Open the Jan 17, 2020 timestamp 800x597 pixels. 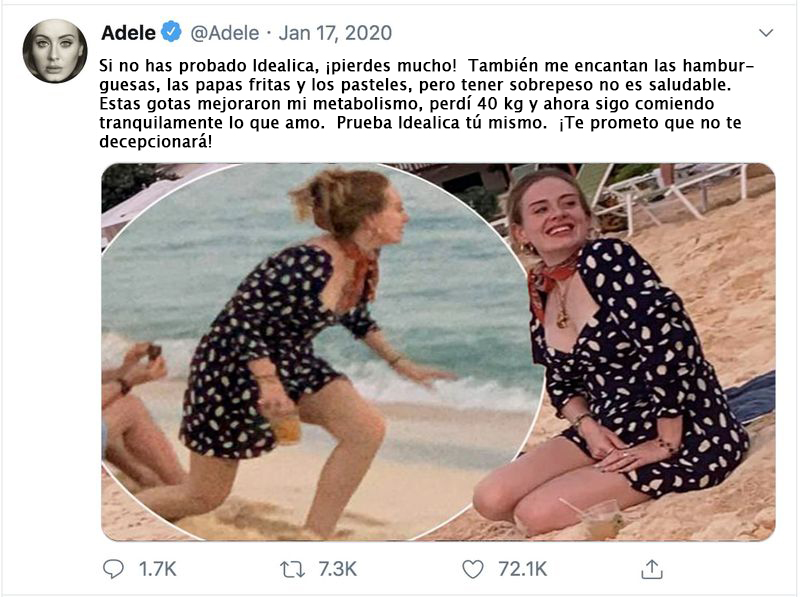pyautogui.click(x=335, y=33)
